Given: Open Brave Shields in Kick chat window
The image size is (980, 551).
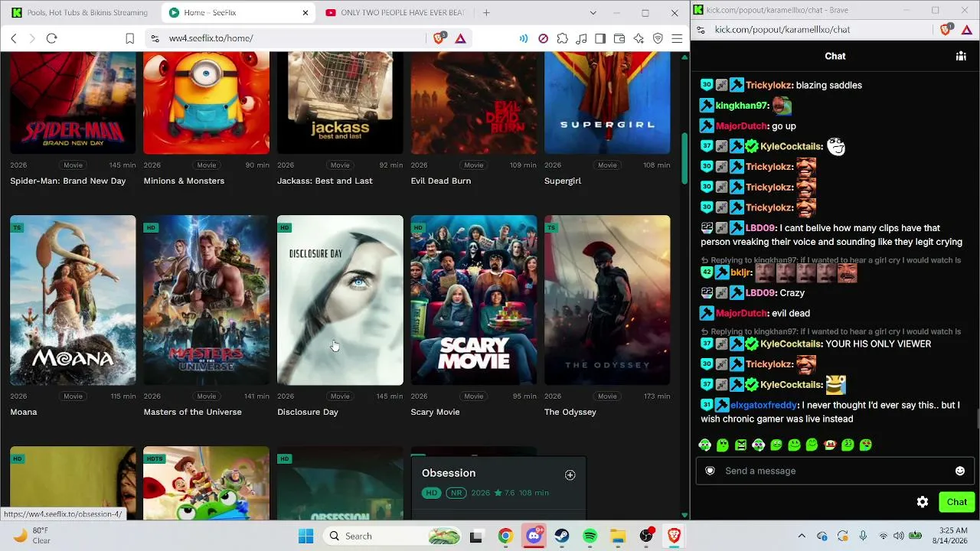Looking at the screenshot, I should [x=946, y=29].
